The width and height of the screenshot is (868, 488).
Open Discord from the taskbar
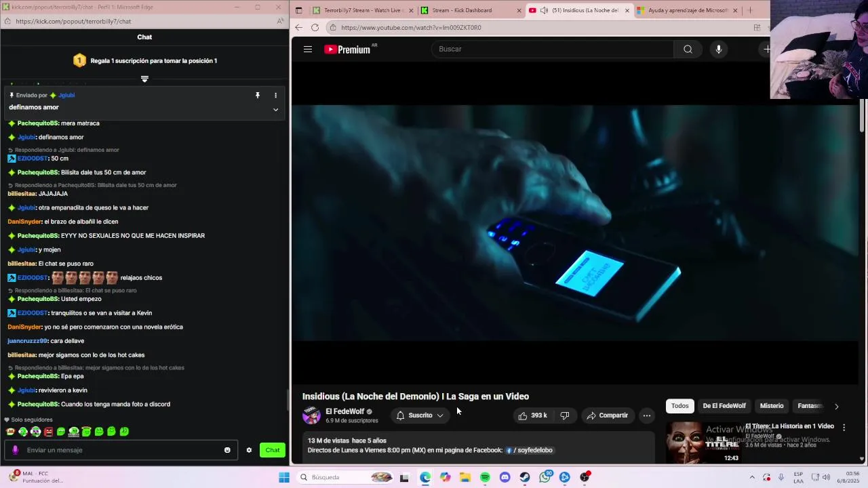click(x=505, y=477)
